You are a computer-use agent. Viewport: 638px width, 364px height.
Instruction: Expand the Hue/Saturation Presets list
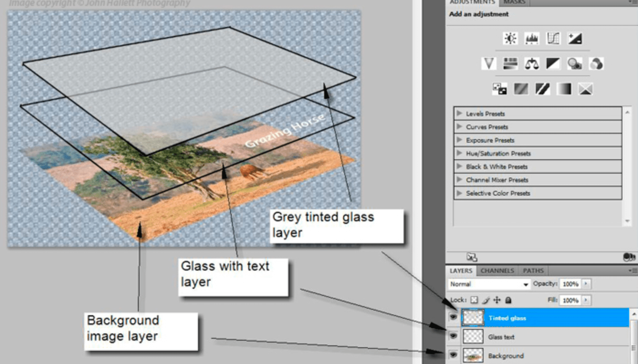[459, 153]
